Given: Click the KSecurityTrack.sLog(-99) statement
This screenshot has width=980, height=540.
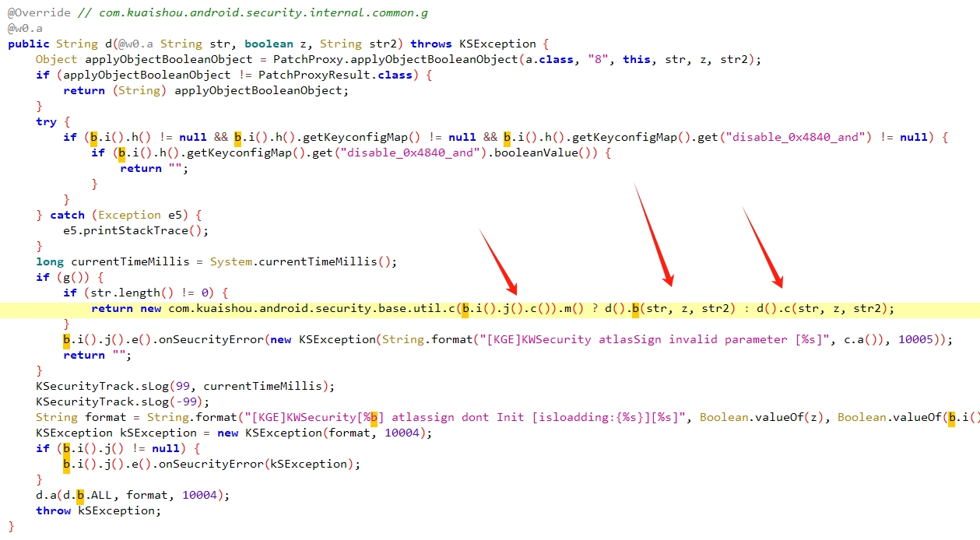Looking at the screenshot, I should click(x=123, y=401).
